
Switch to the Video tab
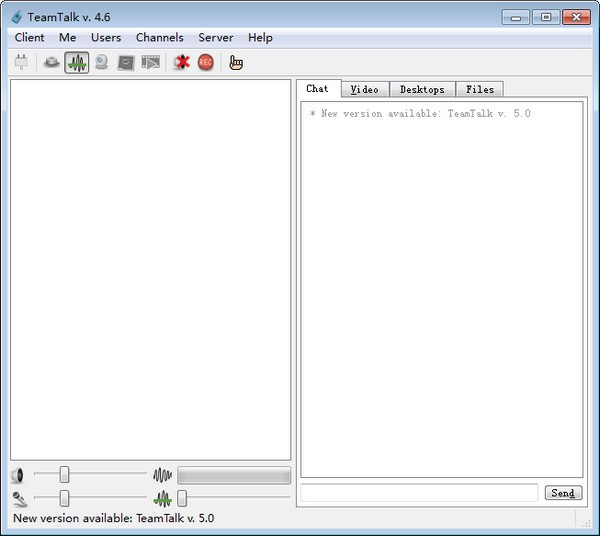[x=365, y=90]
